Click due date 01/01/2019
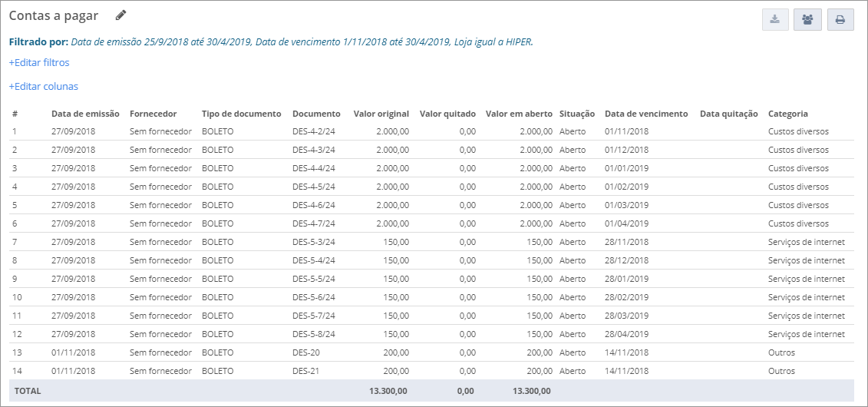Image resolution: width=868 pixels, height=407 pixels. tap(626, 167)
